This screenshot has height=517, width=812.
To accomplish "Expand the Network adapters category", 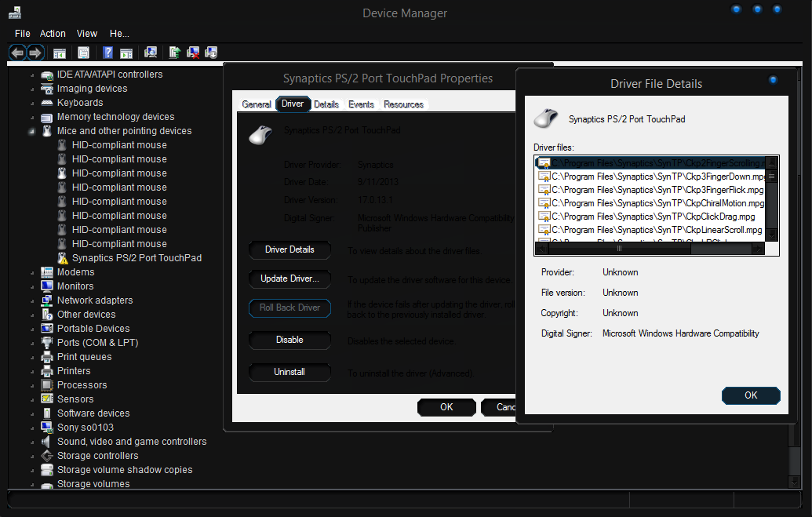I will pos(32,300).
